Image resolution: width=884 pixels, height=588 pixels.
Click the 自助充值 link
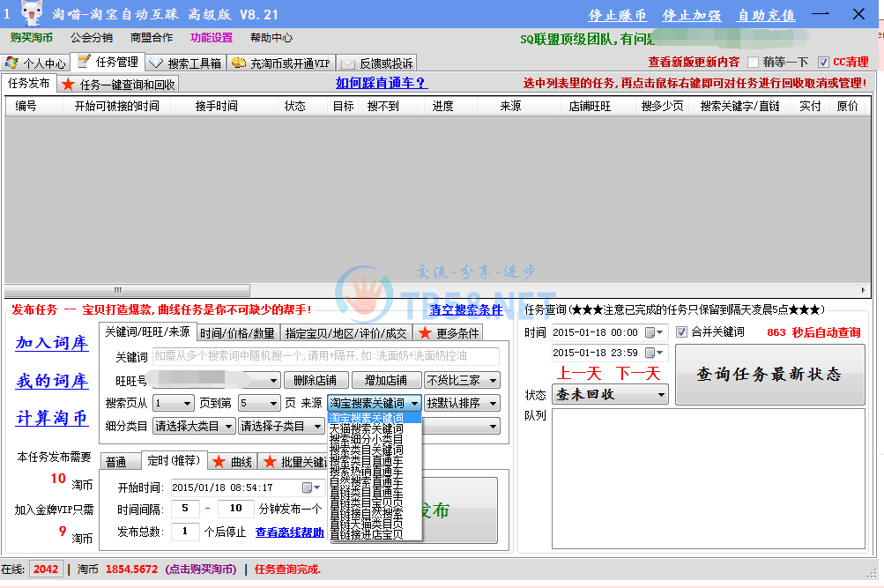tap(767, 15)
